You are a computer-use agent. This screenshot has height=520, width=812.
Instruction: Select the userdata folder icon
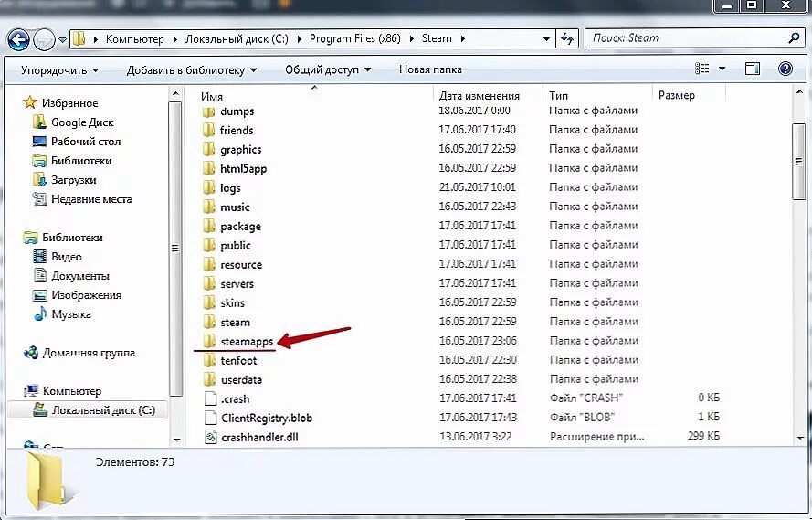click(208, 379)
